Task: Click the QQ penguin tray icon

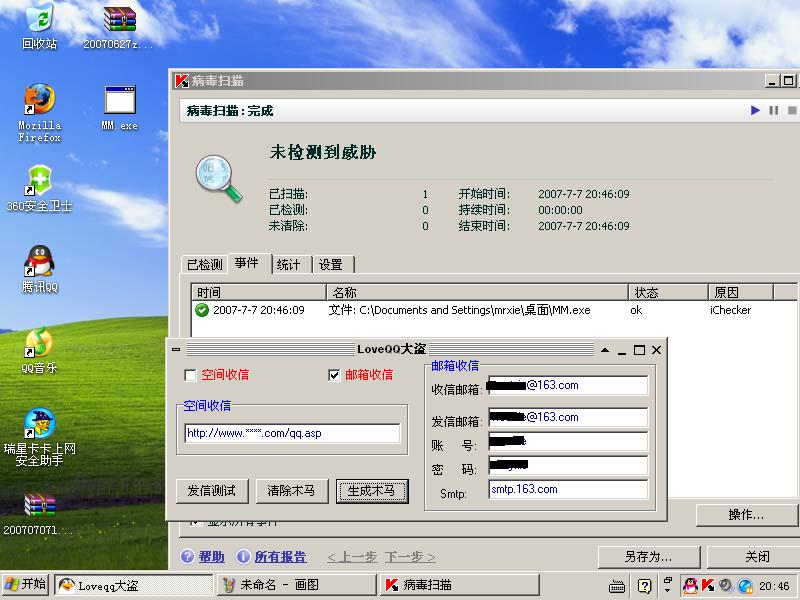Action: click(690, 585)
